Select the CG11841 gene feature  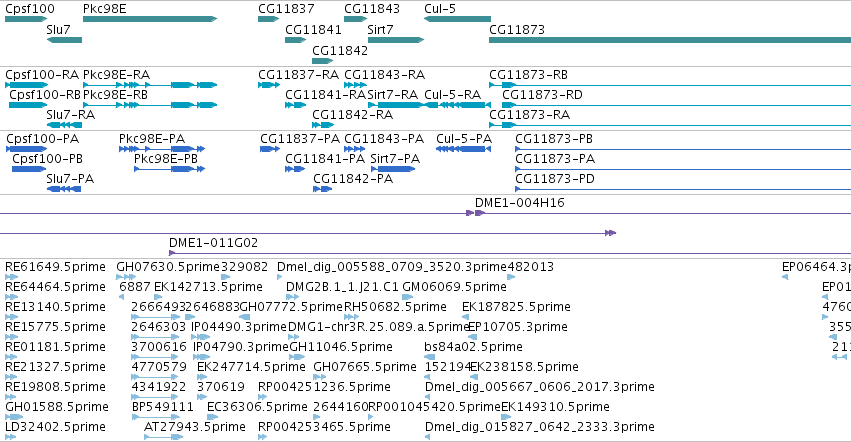pos(296,40)
